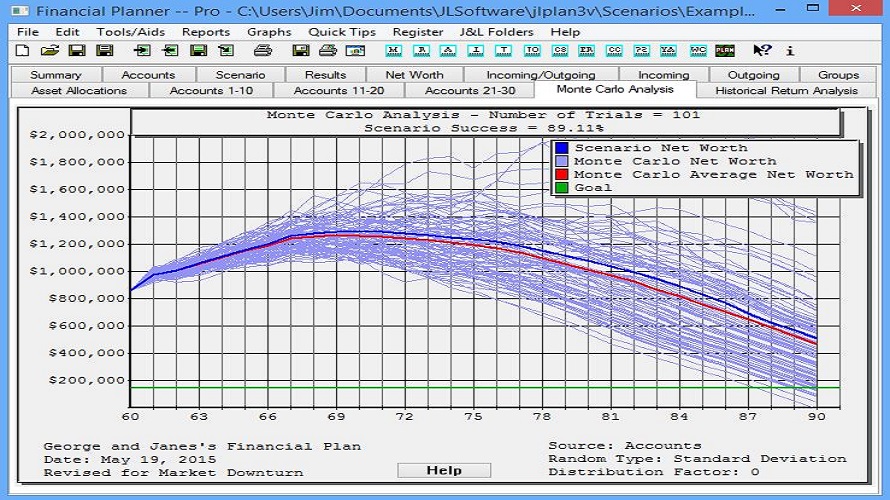This screenshot has height=500, width=890.
Task: Click the pointer with question mark help icon
Action: 762,51
